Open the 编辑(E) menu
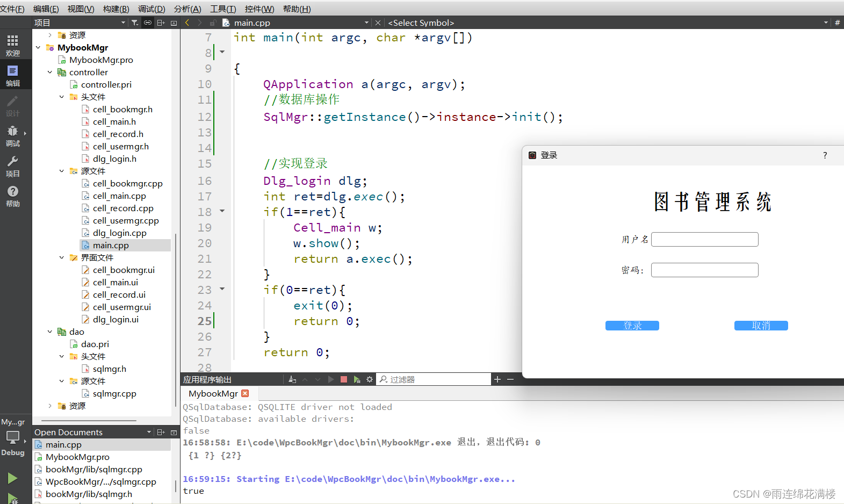Screen dimensions: 844x504 click(46, 9)
